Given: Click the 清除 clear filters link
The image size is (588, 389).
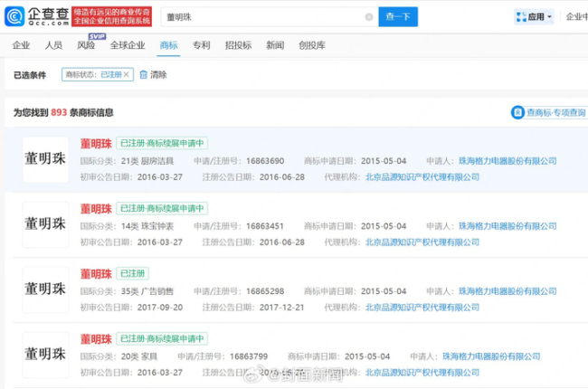Looking at the screenshot, I should pyautogui.click(x=158, y=75).
